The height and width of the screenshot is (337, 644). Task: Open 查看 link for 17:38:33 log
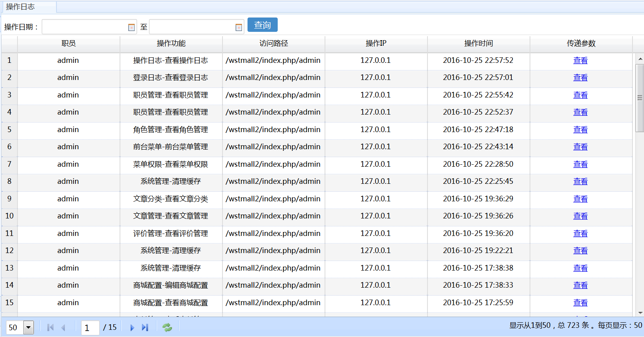580,285
